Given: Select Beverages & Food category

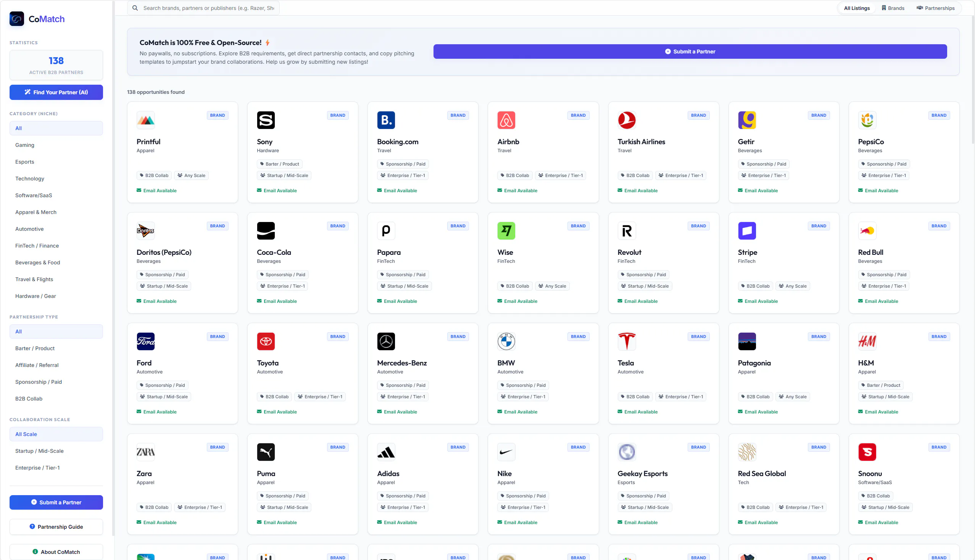Looking at the screenshot, I should (56, 263).
